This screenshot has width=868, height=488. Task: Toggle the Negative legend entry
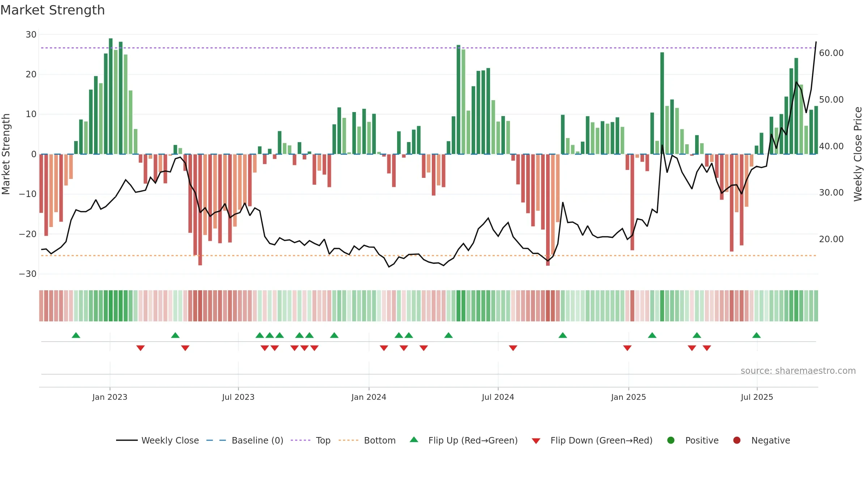pyautogui.click(x=761, y=440)
